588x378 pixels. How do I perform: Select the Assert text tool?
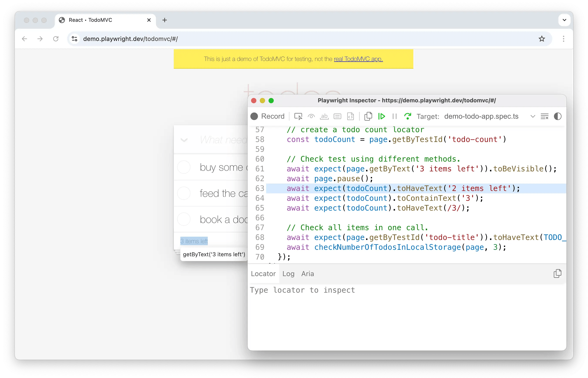tap(324, 116)
